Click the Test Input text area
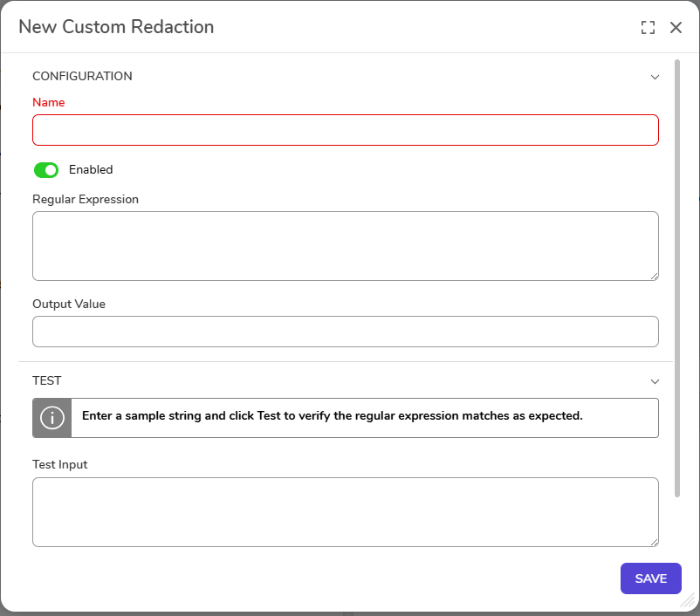The width and height of the screenshot is (700, 616). [x=345, y=512]
